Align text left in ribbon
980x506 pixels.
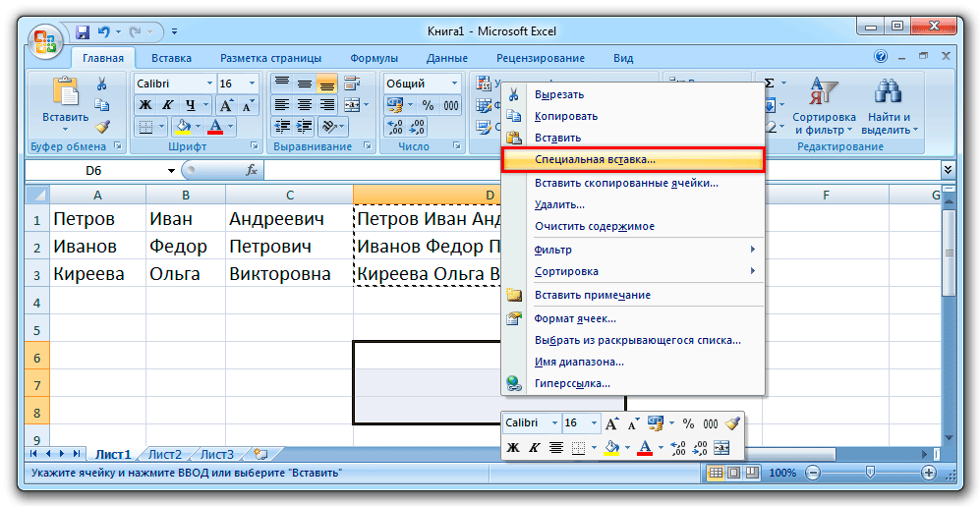point(282,104)
